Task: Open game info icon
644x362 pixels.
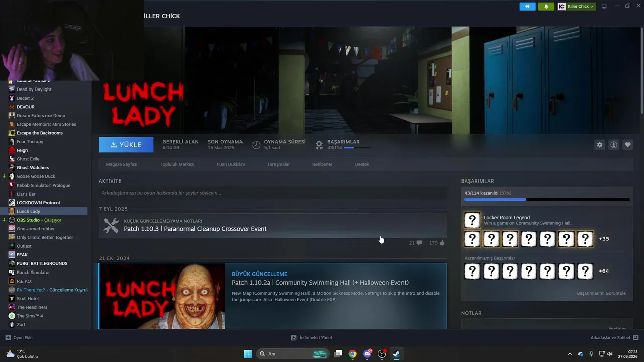Action: pos(614,145)
